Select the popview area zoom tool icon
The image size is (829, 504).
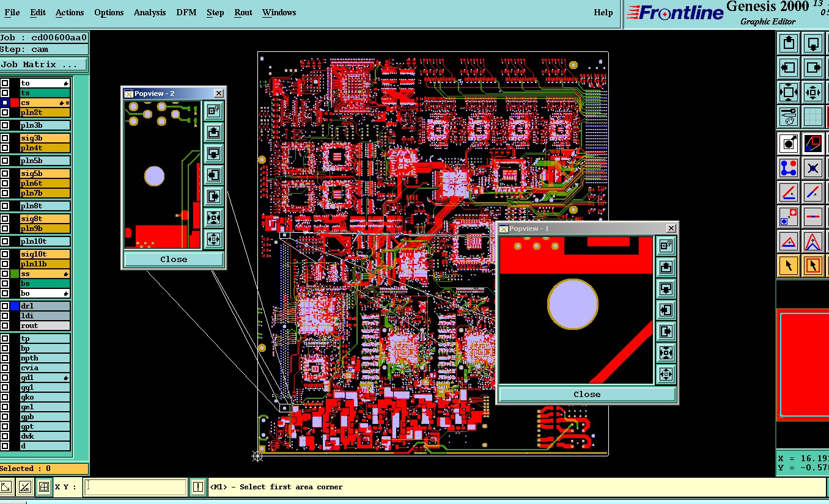[813, 144]
